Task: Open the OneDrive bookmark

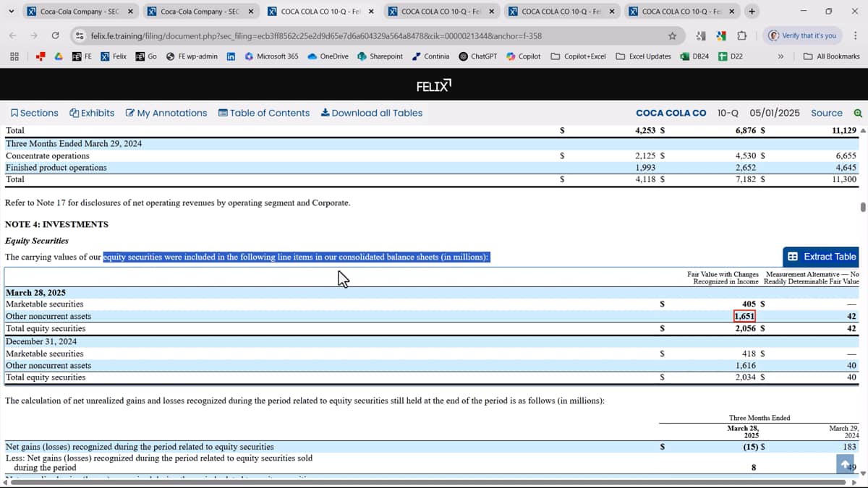Action: pyautogui.click(x=328, y=56)
